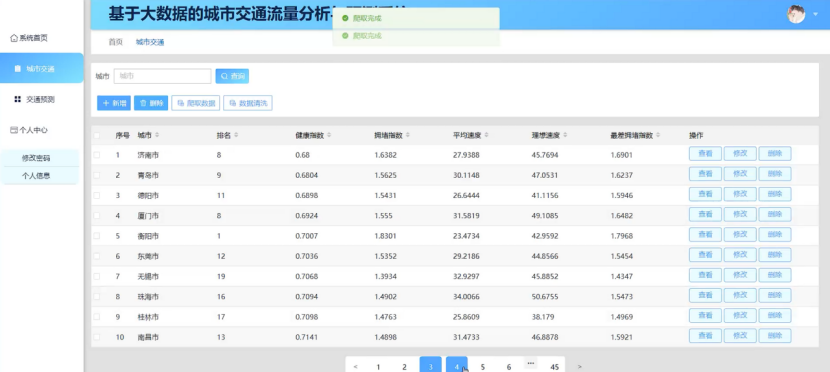This screenshot has width=830, height=372.
Task: Check the checkbox for row 无锡市
Action: coord(97,276)
